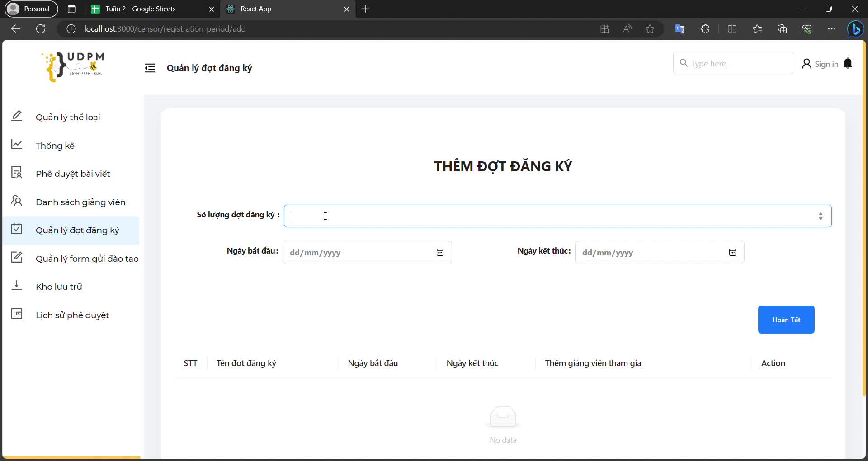This screenshot has width=868, height=461.
Task: Open Thống kê in sidebar
Action: (x=55, y=146)
